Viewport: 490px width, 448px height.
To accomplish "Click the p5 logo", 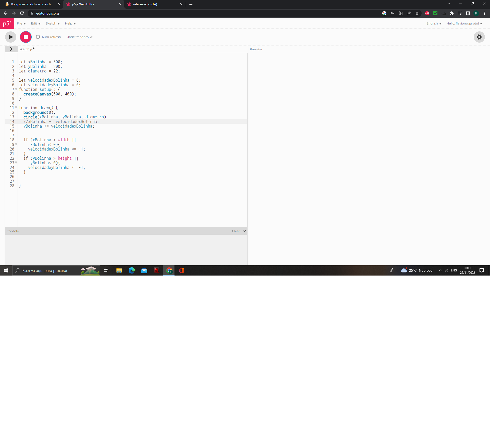I will coord(7,23).
